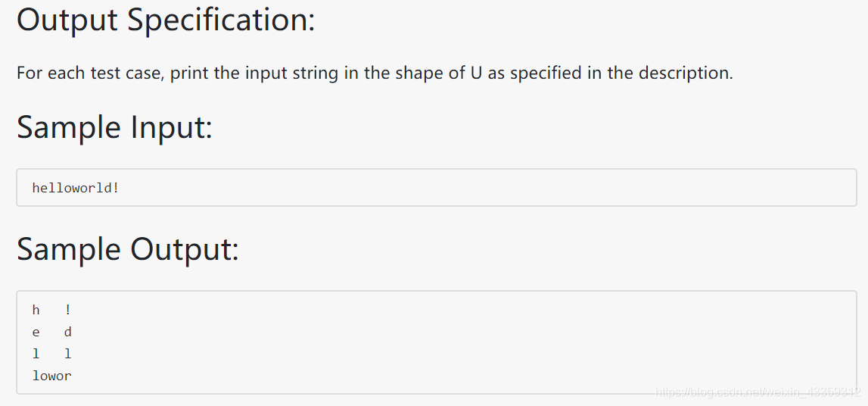Click the word Specification in the top heading
Image resolution: width=868 pixels, height=406 pixels.
[222, 20]
